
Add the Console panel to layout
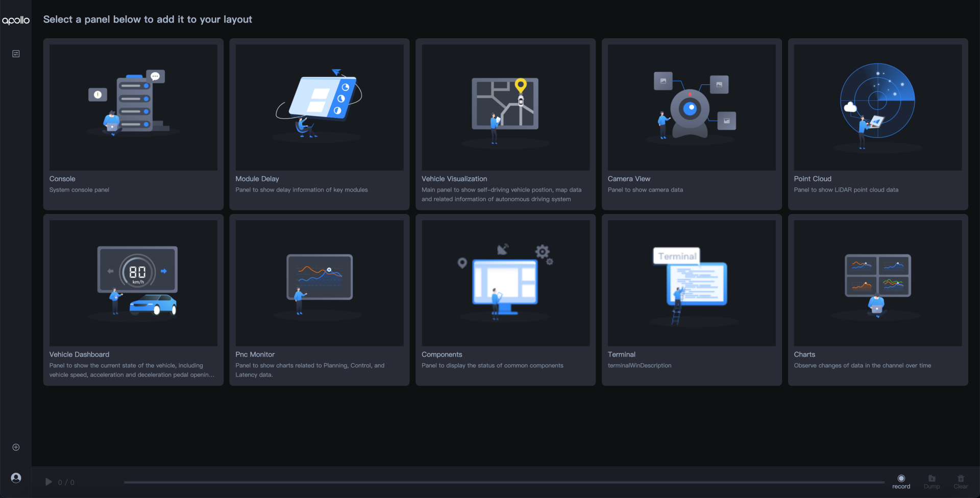click(133, 124)
